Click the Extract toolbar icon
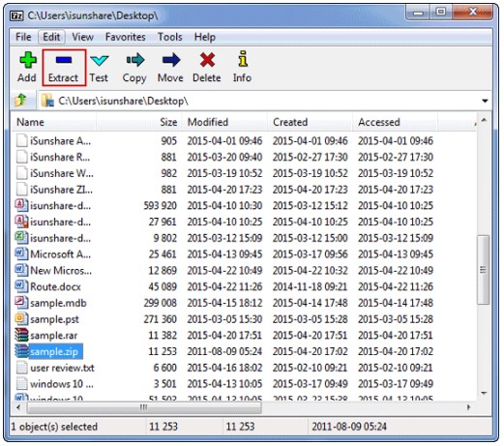This screenshot has width=504, height=446. click(x=64, y=60)
